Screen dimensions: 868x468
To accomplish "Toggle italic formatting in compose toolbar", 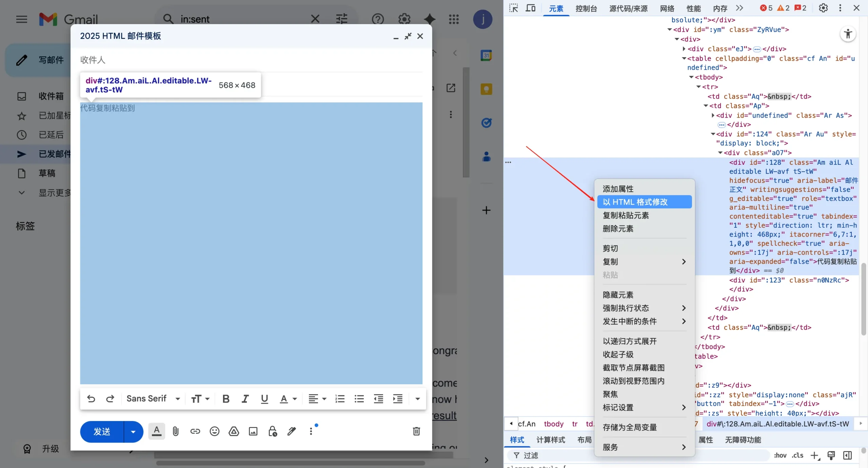I will (245, 399).
